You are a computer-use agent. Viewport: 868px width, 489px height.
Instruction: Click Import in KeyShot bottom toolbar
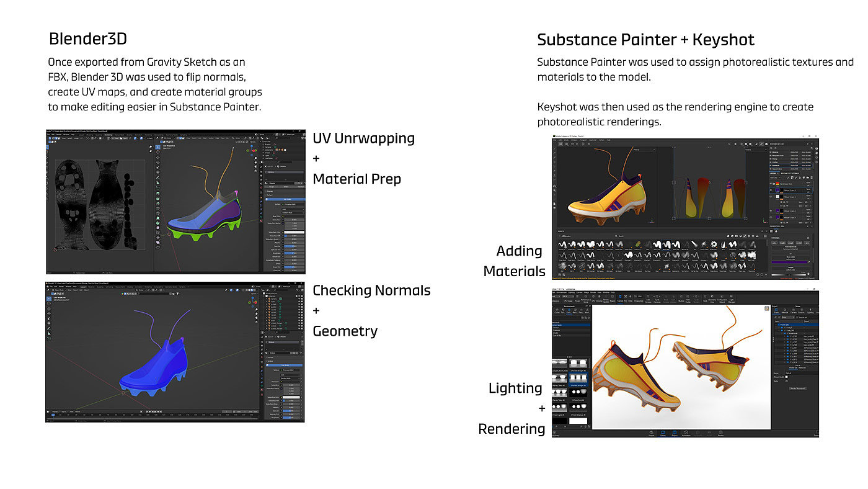(651, 433)
